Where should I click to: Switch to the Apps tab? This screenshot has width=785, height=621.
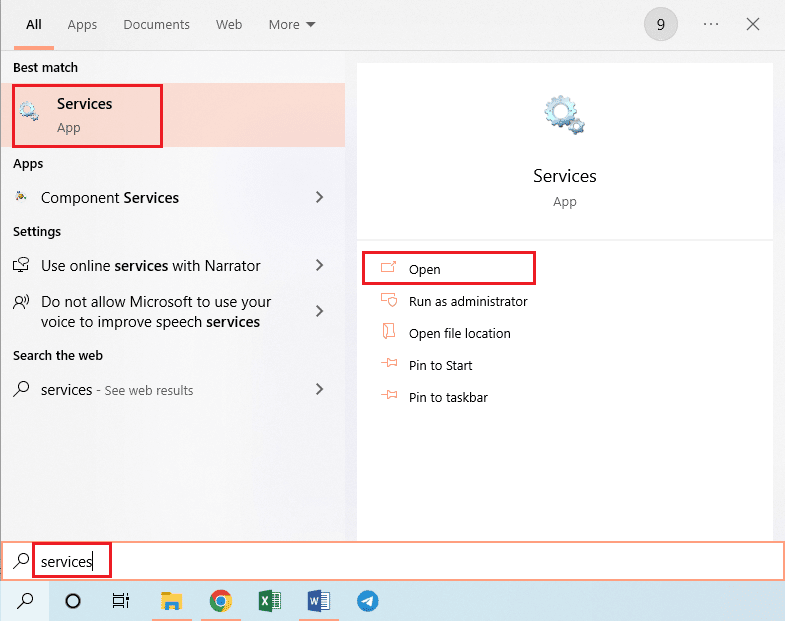click(82, 24)
